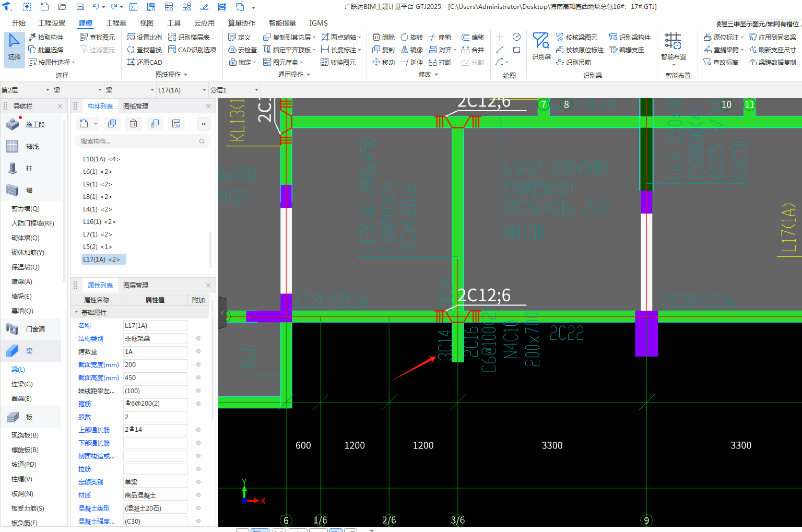Open the 工程设置 ribbon tab

click(x=52, y=23)
